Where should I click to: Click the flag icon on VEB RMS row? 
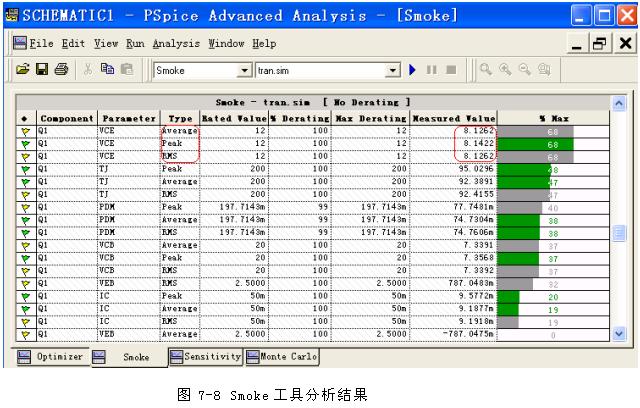[x=26, y=284]
